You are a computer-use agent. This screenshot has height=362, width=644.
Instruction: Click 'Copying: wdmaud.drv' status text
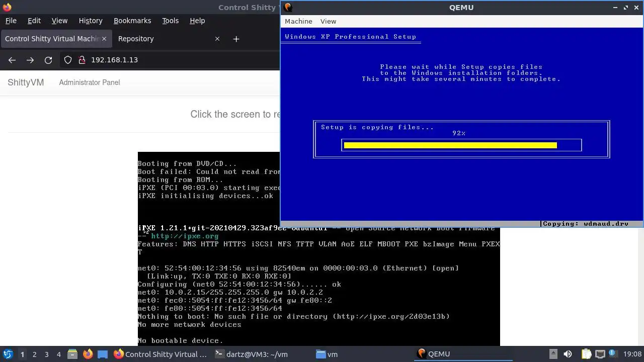(x=586, y=224)
